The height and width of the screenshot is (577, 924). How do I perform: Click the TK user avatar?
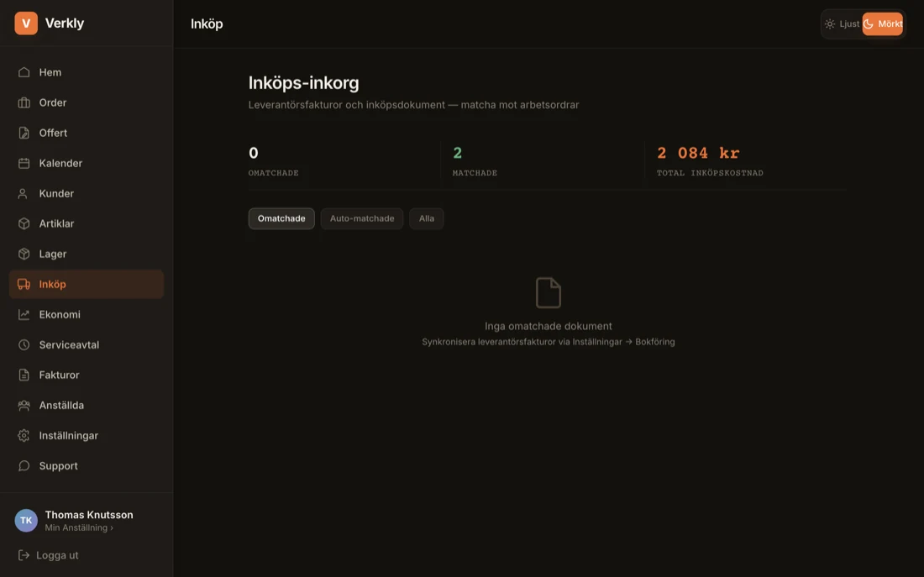pyautogui.click(x=26, y=521)
